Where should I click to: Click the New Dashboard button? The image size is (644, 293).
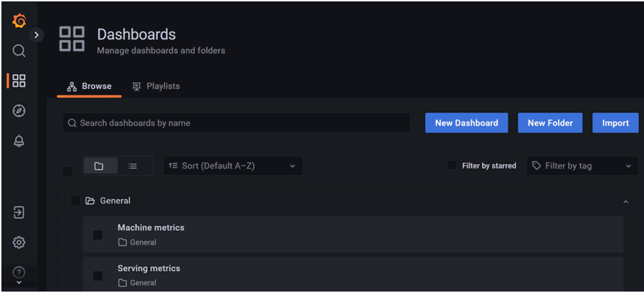[466, 123]
